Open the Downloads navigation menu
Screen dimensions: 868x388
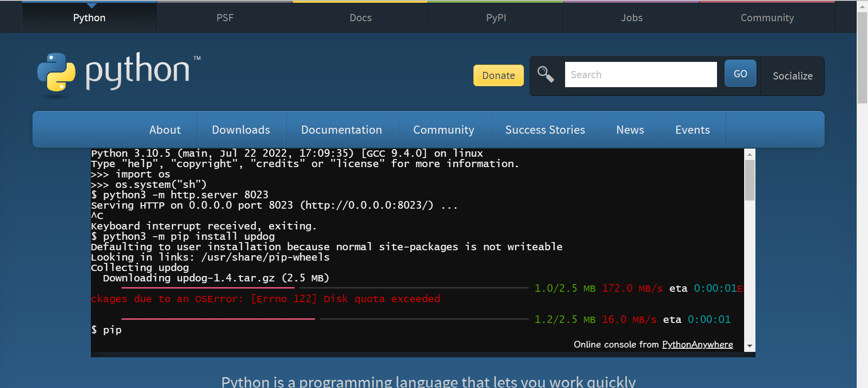(241, 130)
